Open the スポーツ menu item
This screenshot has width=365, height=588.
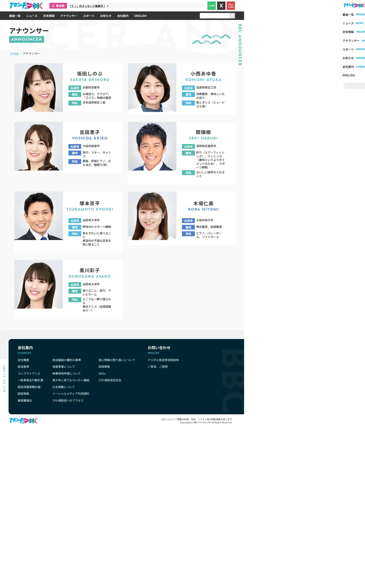coord(89,16)
